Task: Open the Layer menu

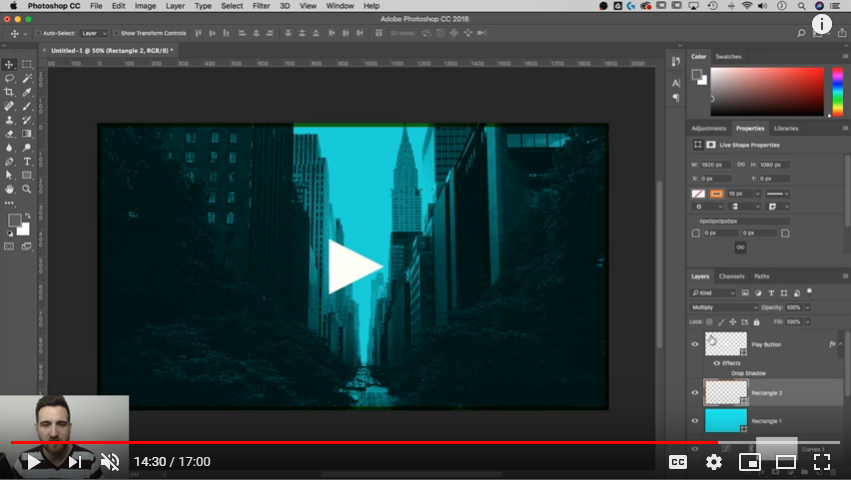Action: 175,6
